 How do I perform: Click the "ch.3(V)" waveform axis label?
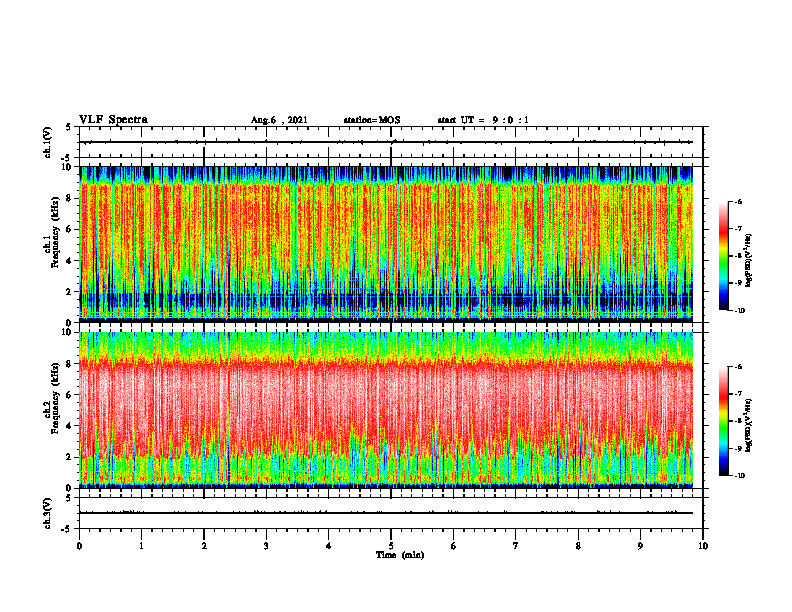tap(48, 513)
